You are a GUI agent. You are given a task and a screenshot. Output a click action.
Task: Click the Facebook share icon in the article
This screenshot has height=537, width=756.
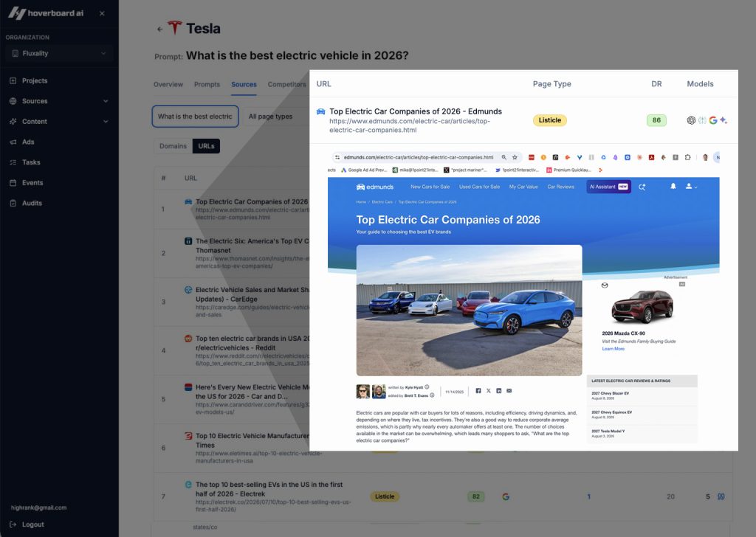(x=478, y=391)
